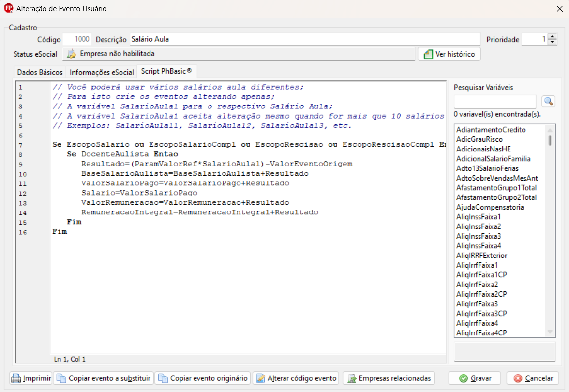Select variable AfastamentoGrupo2Total
The image size is (569, 392).
point(496,197)
